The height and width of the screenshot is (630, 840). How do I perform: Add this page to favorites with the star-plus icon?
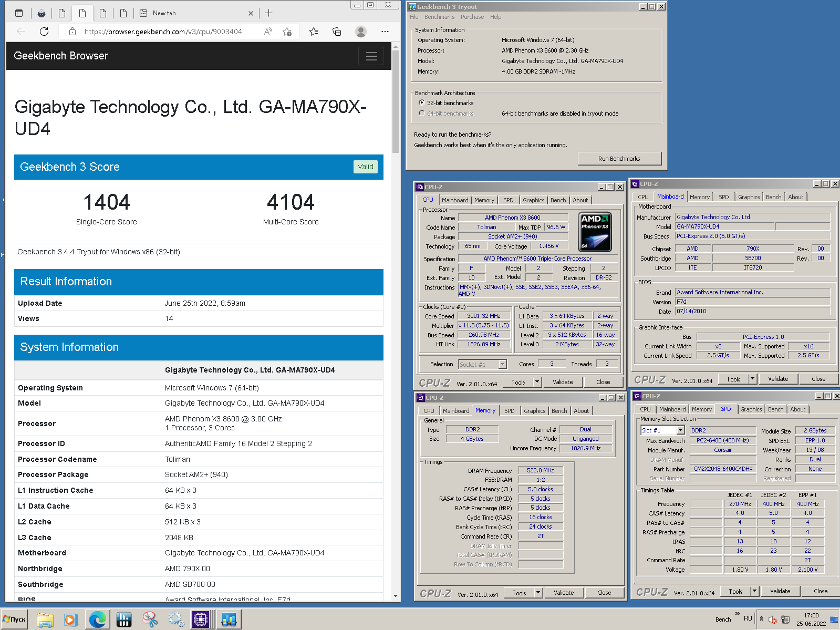(x=287, y=32)
